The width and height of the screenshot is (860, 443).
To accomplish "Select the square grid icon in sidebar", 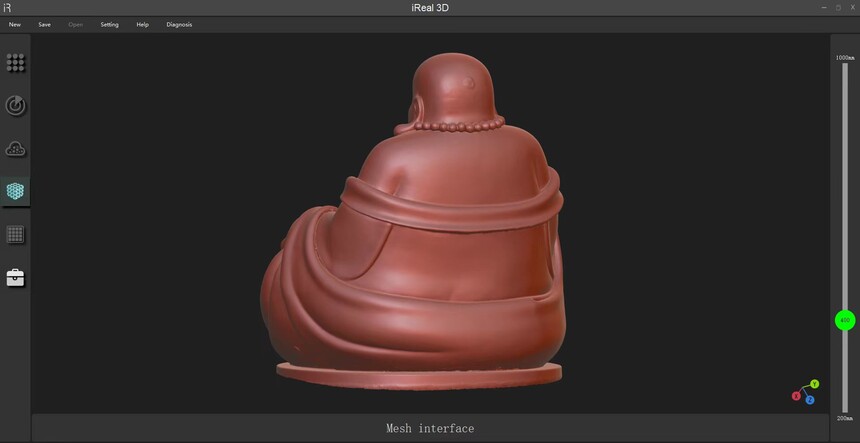I will (15, 235).
